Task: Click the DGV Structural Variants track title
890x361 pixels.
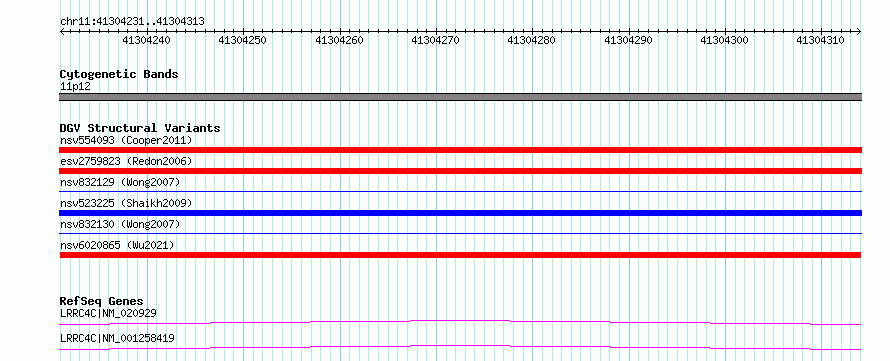Action: click(140, 128)
